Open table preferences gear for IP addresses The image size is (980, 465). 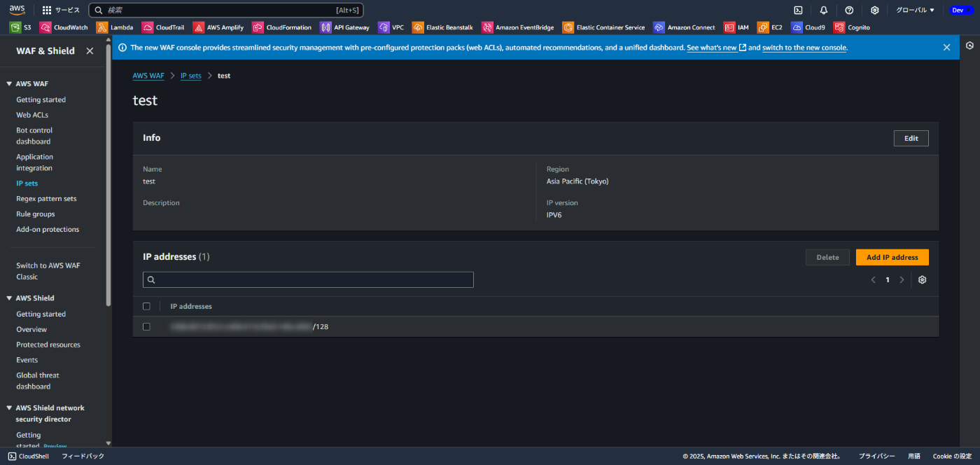923,280
